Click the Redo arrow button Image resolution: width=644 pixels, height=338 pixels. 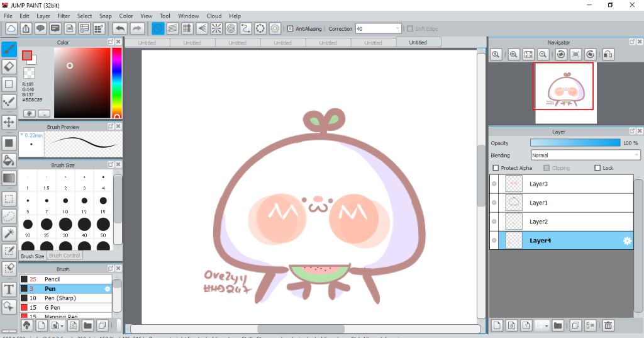[x=137, y=28]
